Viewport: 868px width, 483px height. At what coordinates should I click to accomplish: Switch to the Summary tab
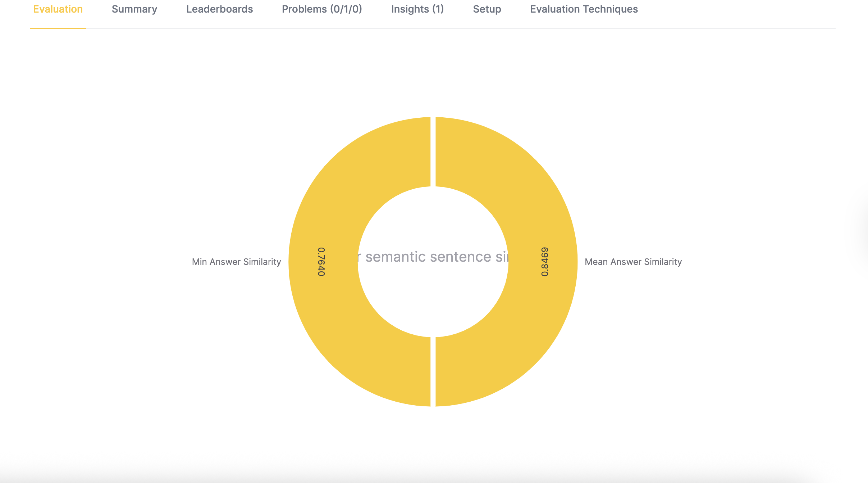tap(134, 9)
